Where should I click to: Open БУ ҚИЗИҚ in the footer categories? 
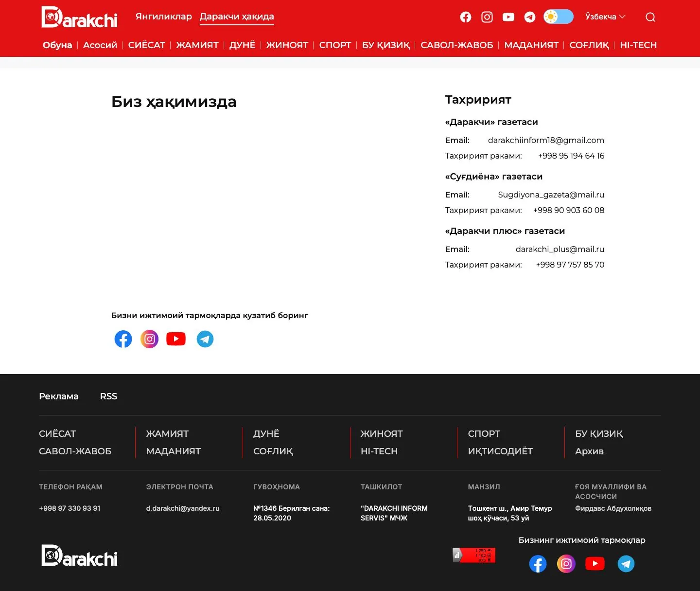click(x=599, y=434)
